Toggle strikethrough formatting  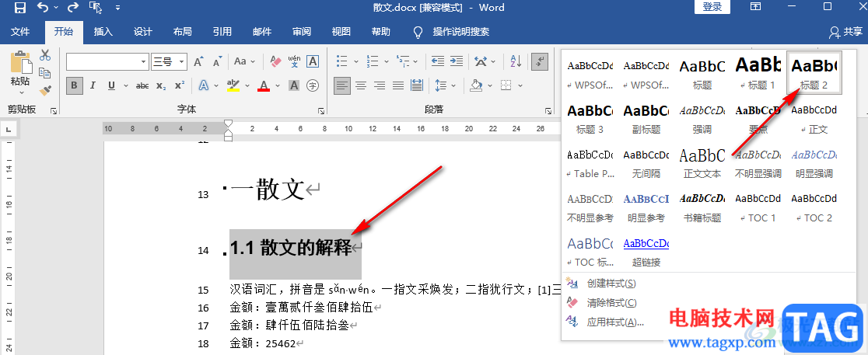(142, 85)
